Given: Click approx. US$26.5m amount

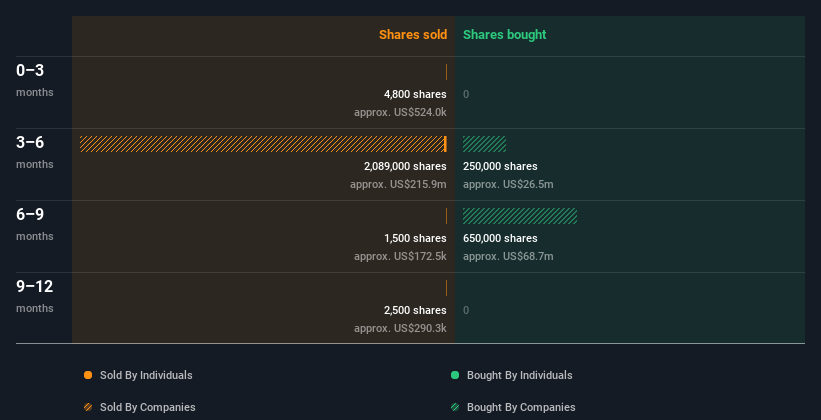Looking at the screenshot, I should 508,184.
